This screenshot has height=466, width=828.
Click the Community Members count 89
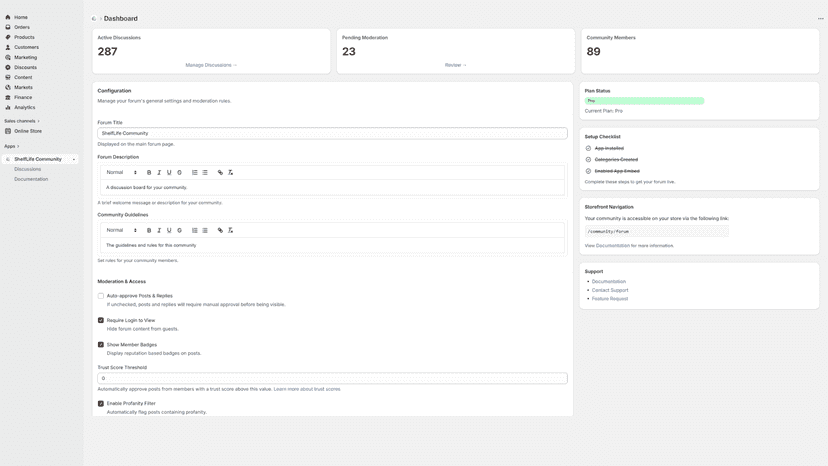click(593, 51)
